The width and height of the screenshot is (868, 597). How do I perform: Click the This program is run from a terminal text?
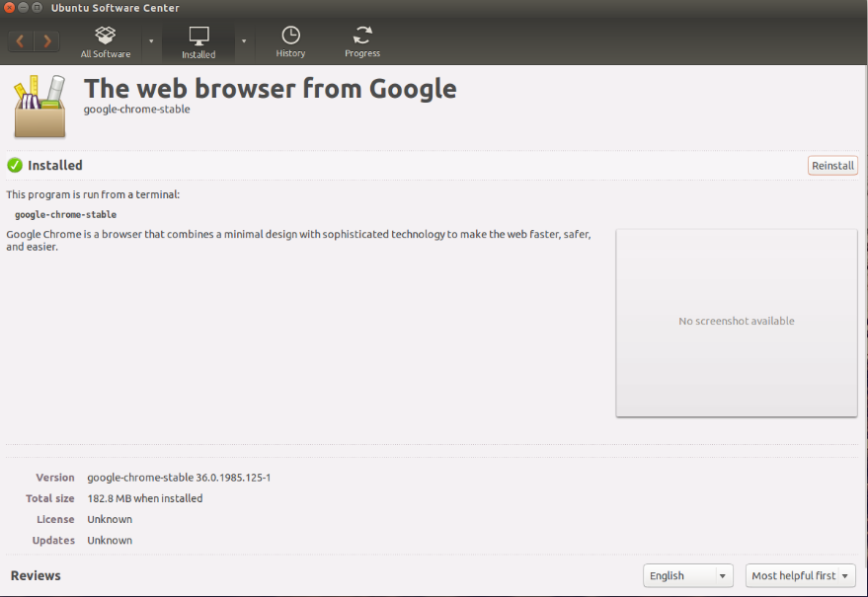(93, 194)
